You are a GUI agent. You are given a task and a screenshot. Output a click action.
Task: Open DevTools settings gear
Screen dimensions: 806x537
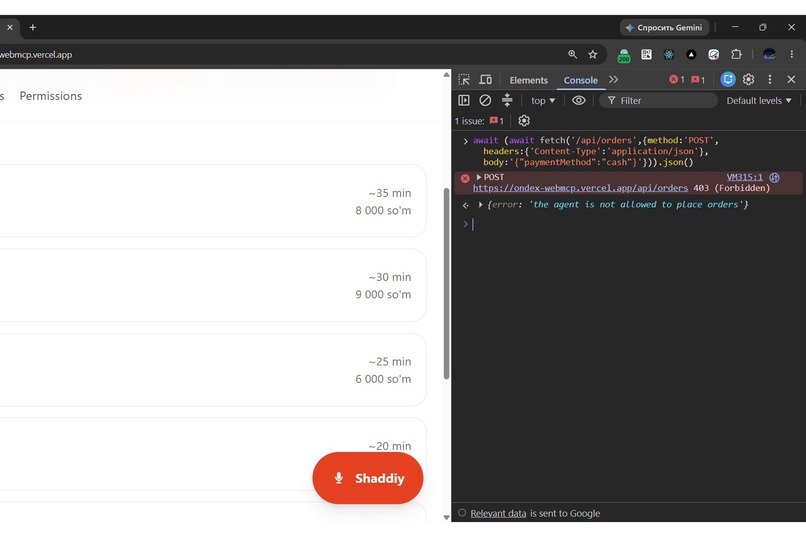[748, 79]
